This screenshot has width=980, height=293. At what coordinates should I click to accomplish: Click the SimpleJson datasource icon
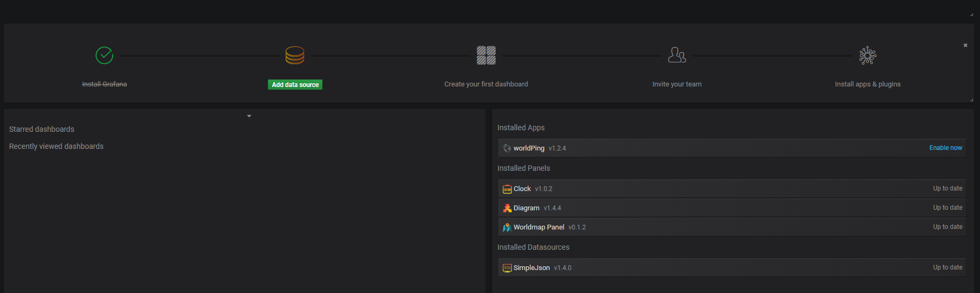(507, 268)
